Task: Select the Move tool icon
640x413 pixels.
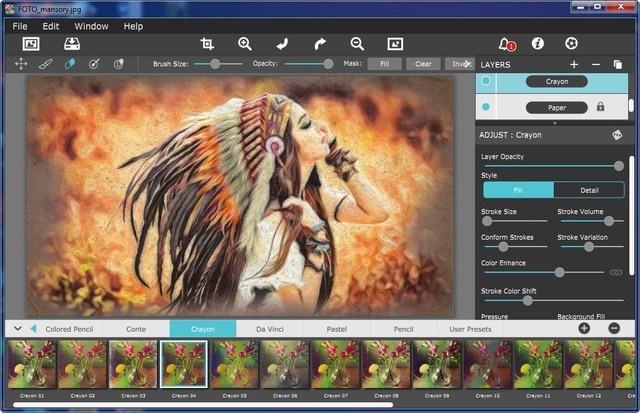Action: 20,63
